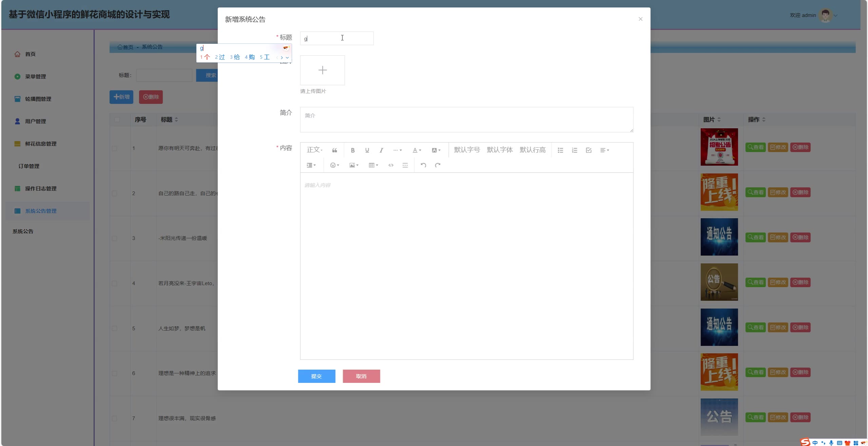Go to 用户管理 sidebar menu
Screen dimensions: 868x446
(x=35, y=121)
